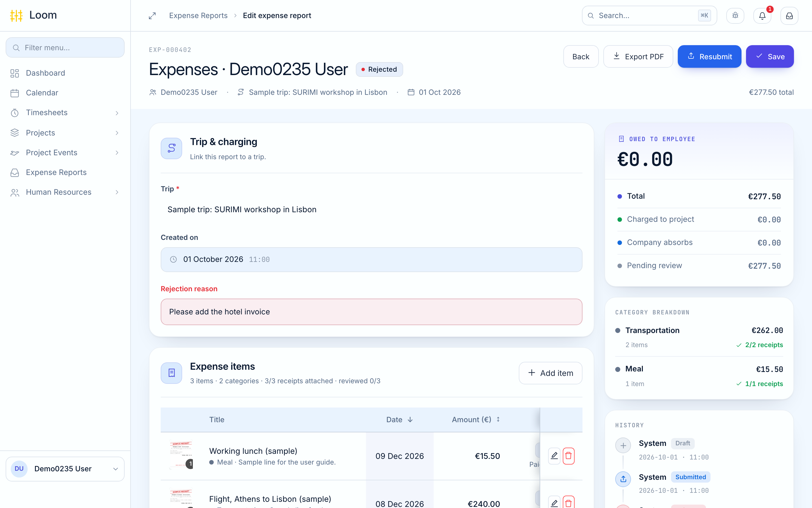Edit the Working lunch expense item

554,456
